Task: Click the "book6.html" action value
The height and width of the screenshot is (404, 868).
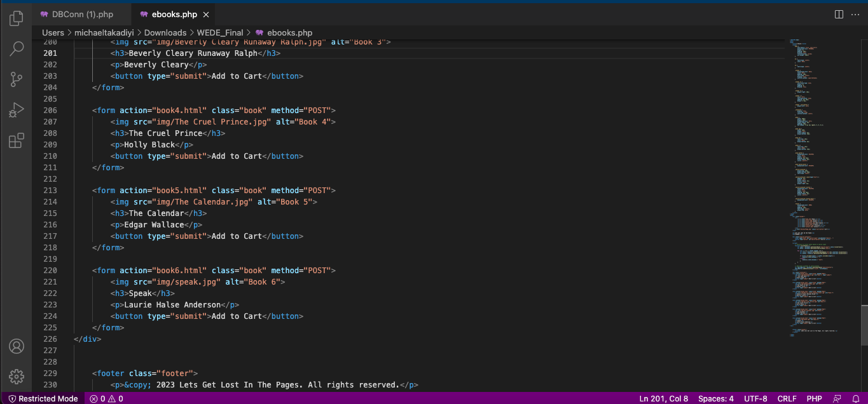Action: (179, 270)
